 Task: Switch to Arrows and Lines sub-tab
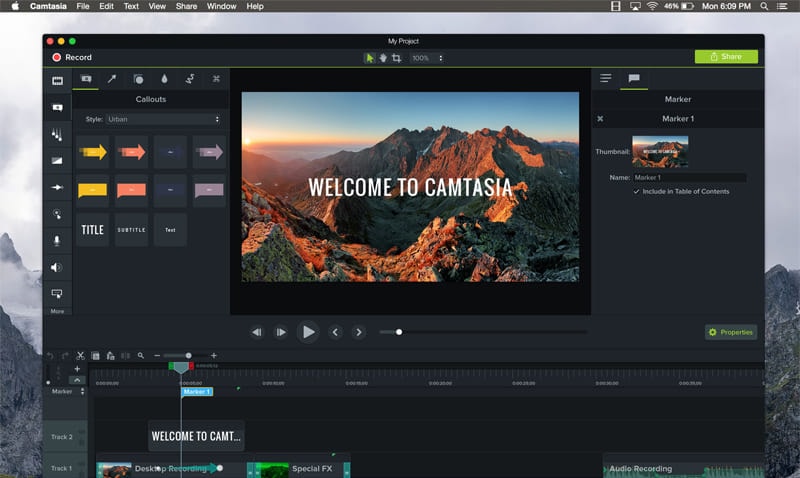point(112,79)
